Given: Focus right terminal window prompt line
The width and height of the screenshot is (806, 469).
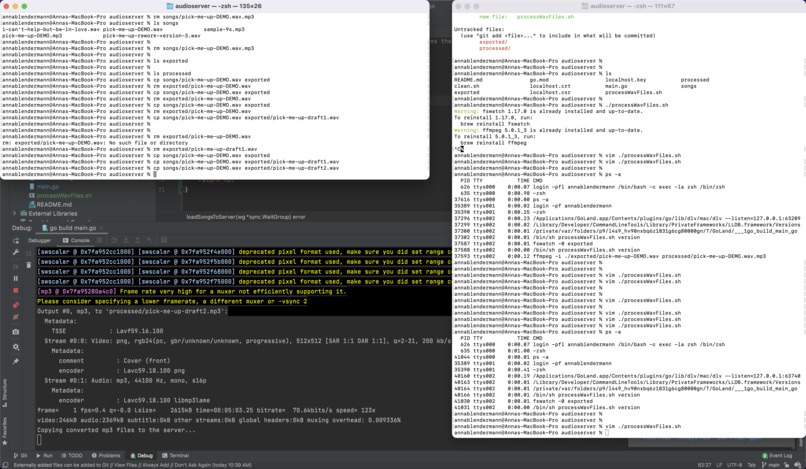Looking at the screenshot, I should tap(531, 433).
